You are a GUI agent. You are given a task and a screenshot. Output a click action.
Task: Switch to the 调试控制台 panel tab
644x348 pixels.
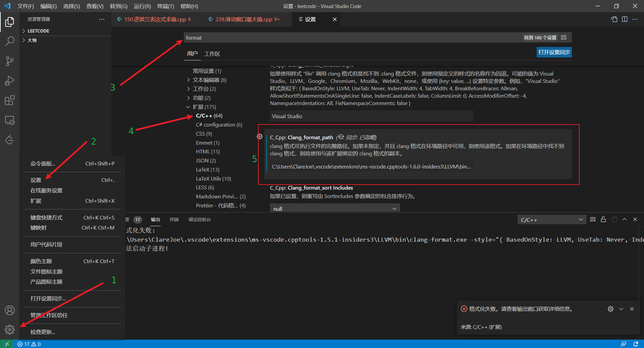[x=200, y=219]
